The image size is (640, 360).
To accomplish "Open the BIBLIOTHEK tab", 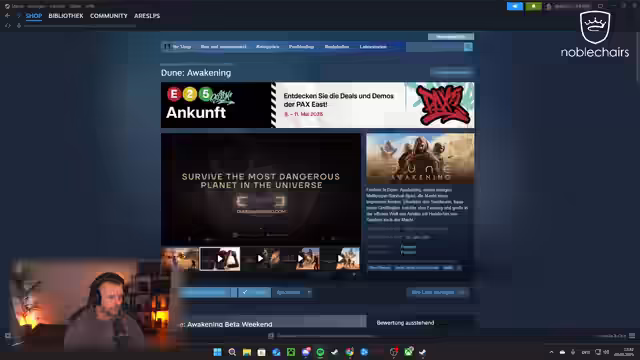I will (66, 16).
